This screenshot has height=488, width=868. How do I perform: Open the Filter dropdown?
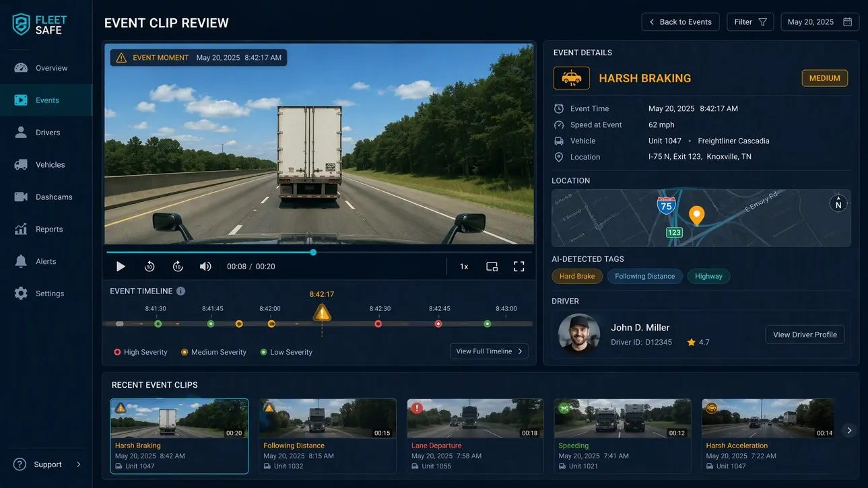coord(750,22)
